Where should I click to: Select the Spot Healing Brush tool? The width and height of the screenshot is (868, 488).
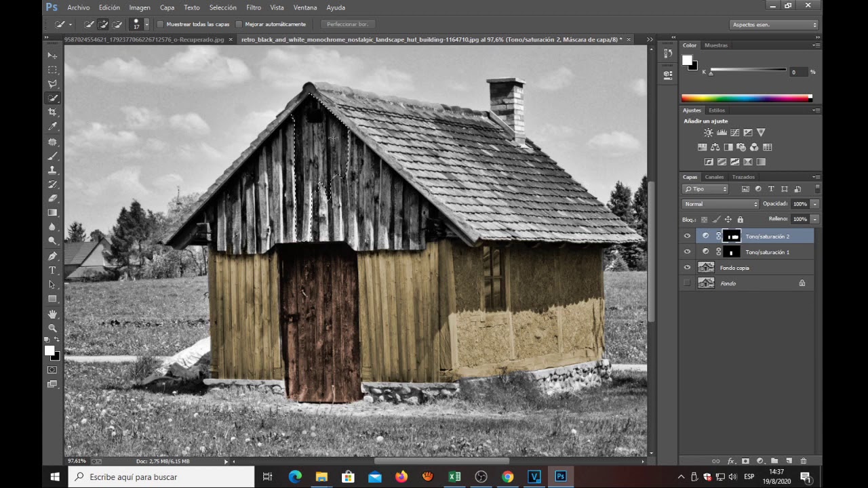tap(52, 142)
